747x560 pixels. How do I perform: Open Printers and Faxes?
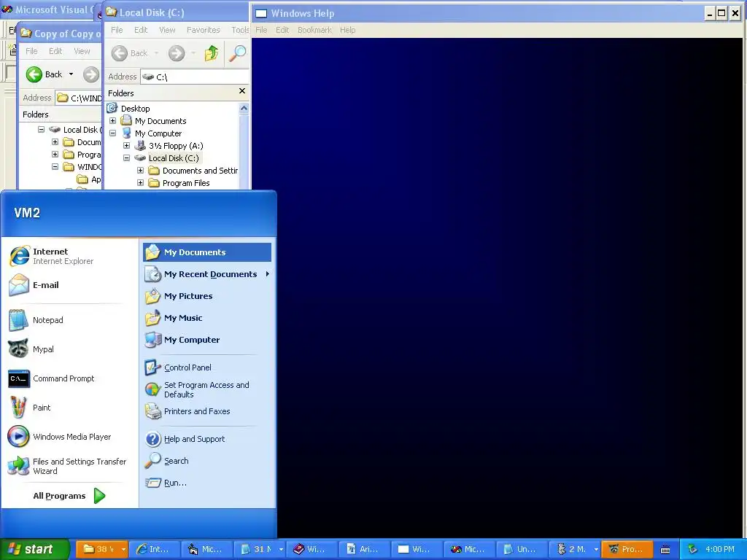tap(206, 411)
